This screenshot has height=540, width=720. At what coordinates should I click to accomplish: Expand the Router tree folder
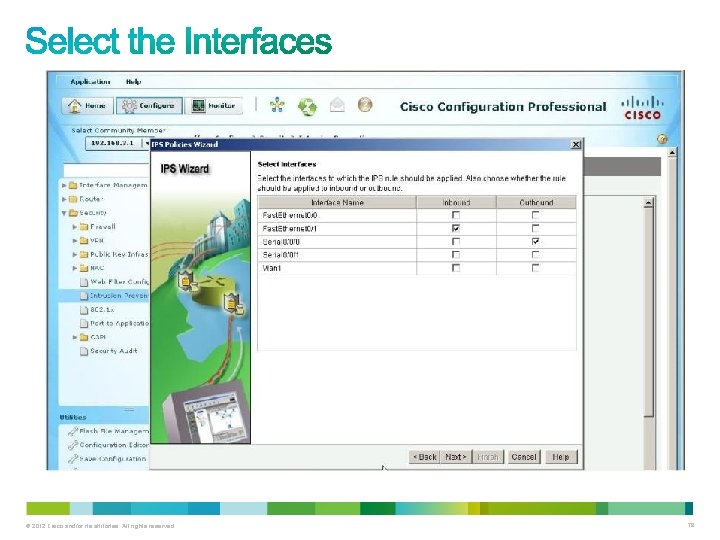[x=64, y=199]
